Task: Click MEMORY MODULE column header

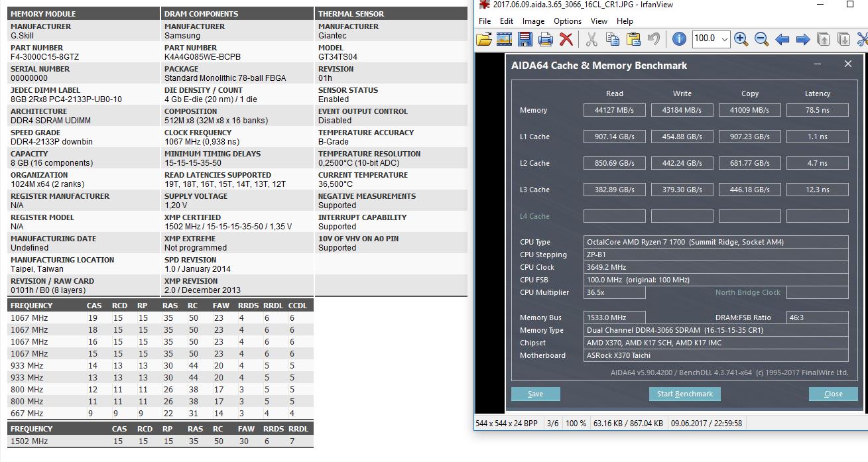Action: click(84, 13)
